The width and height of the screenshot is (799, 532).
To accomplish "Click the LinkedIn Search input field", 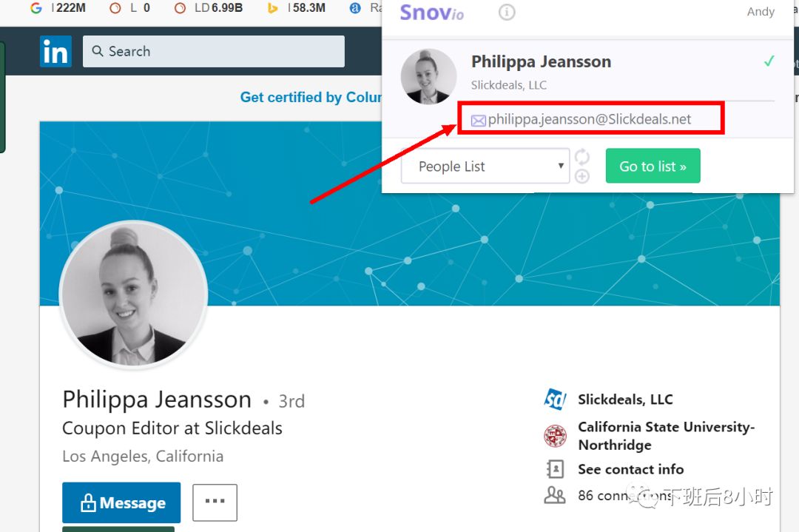I will 214,52.
